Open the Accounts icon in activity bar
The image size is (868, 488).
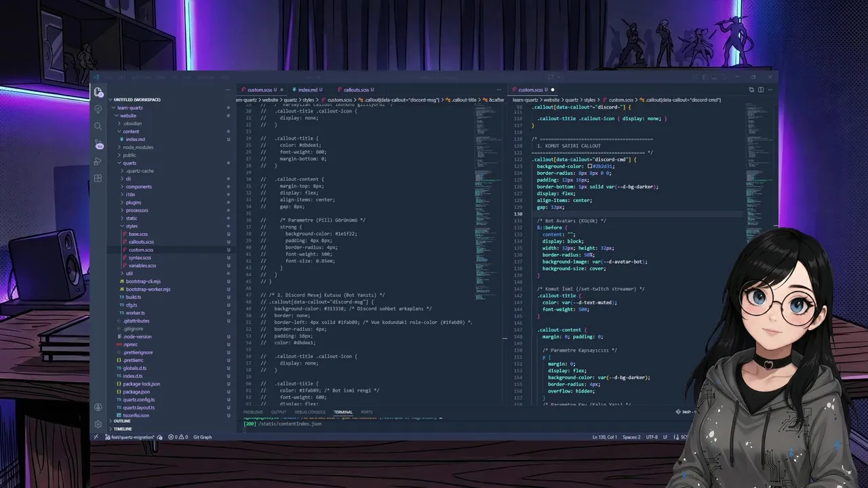[98, 407]
